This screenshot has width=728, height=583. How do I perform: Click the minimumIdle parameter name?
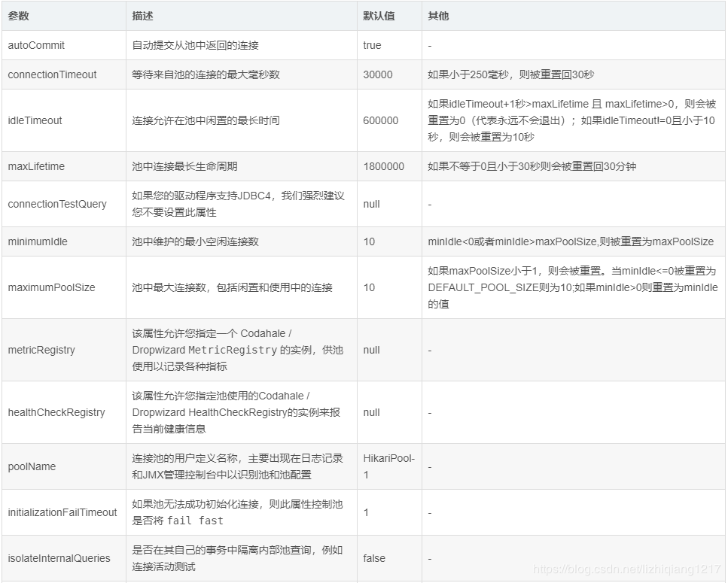(38, 241)
